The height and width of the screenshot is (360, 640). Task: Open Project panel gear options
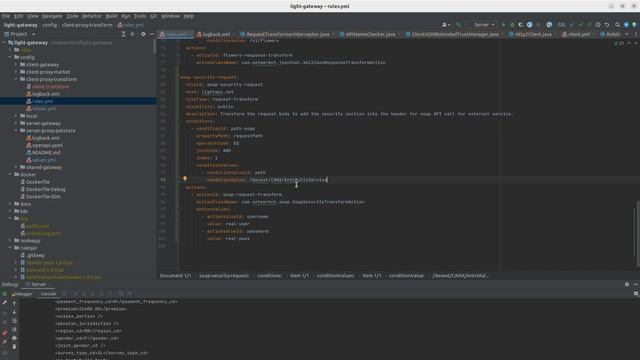tap(143, 34)
